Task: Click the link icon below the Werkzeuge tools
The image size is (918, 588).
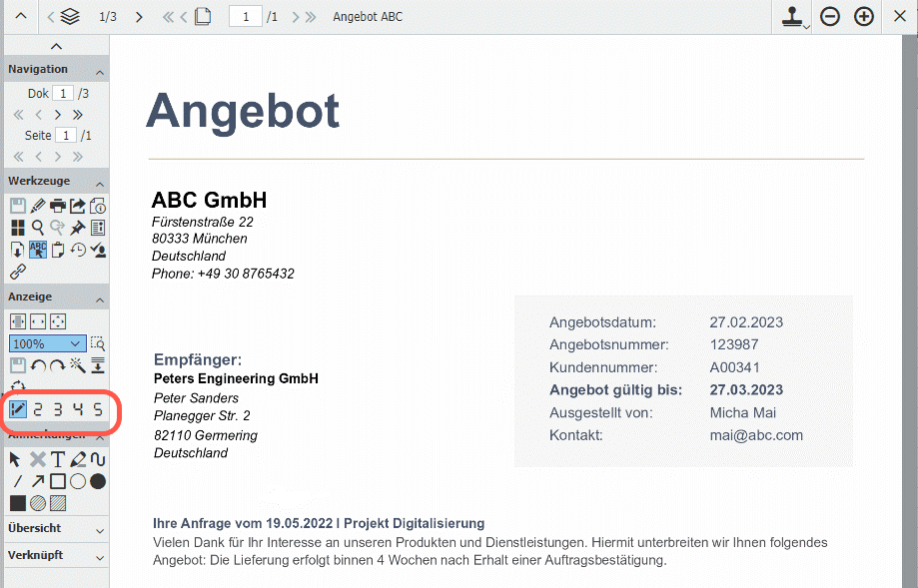Action: [17, 270]
